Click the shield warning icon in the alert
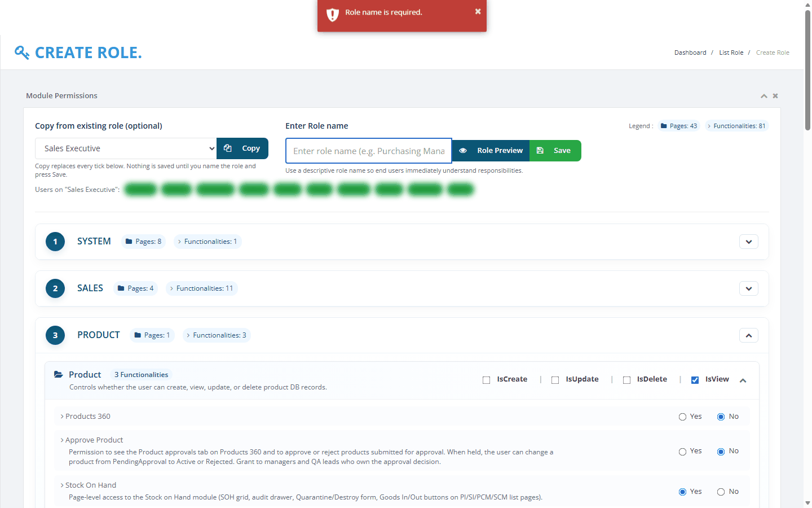The width and height of the screenshot is (812, 508). click(333, 15)
